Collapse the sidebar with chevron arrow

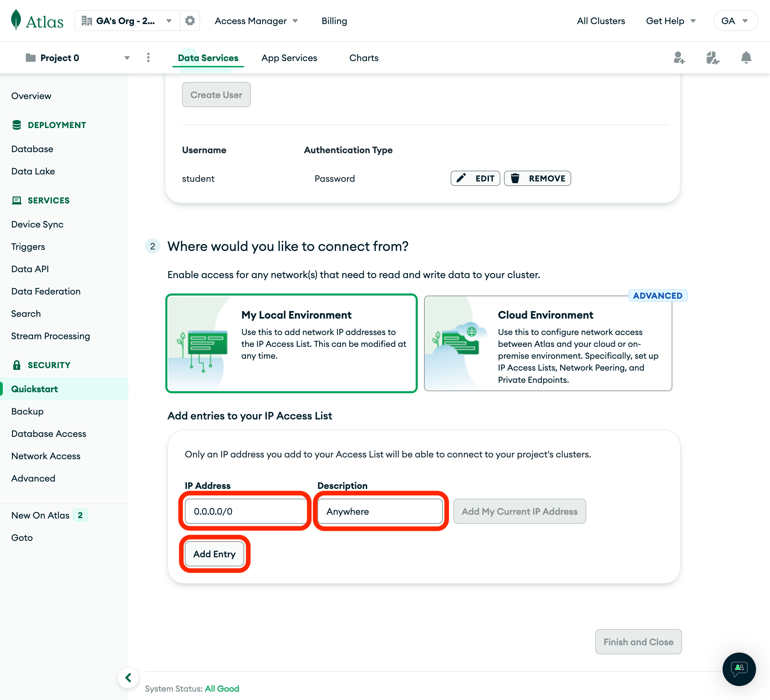click(128, 677)
